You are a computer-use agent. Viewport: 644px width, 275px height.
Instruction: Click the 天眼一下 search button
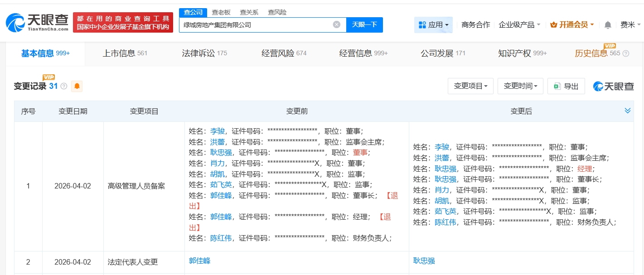tap(364, 24)
